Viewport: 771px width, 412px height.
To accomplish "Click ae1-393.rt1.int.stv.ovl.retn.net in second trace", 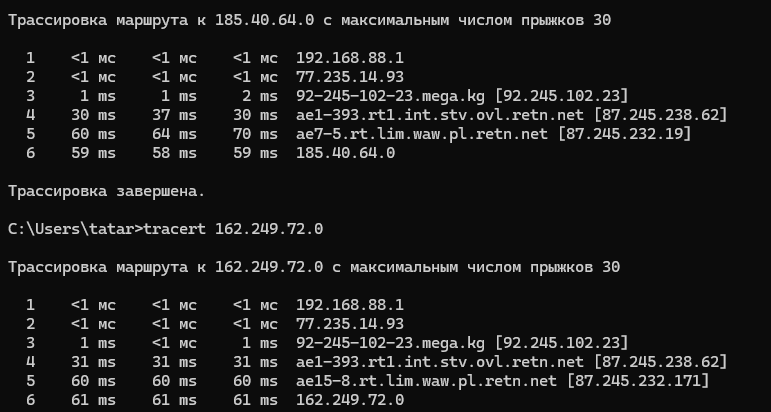I will [x=440, y=362].
